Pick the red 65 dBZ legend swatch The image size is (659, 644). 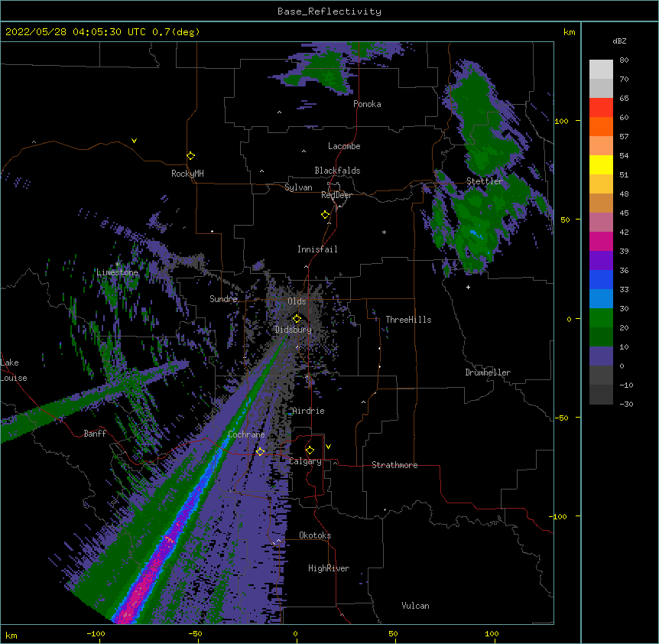[x=601, y=108]
